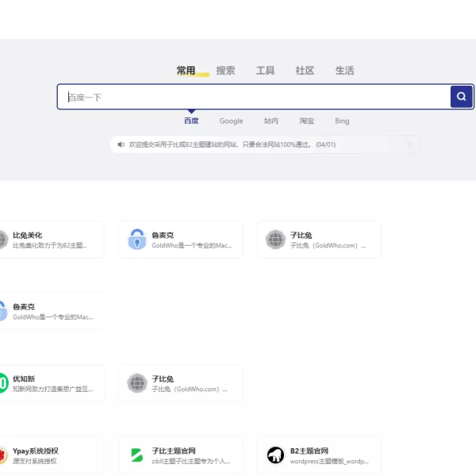Open the Ypay系统授权 card
The height and width of the screenshot is (476, 476).
pyautogui.click(x=52, y=455)
